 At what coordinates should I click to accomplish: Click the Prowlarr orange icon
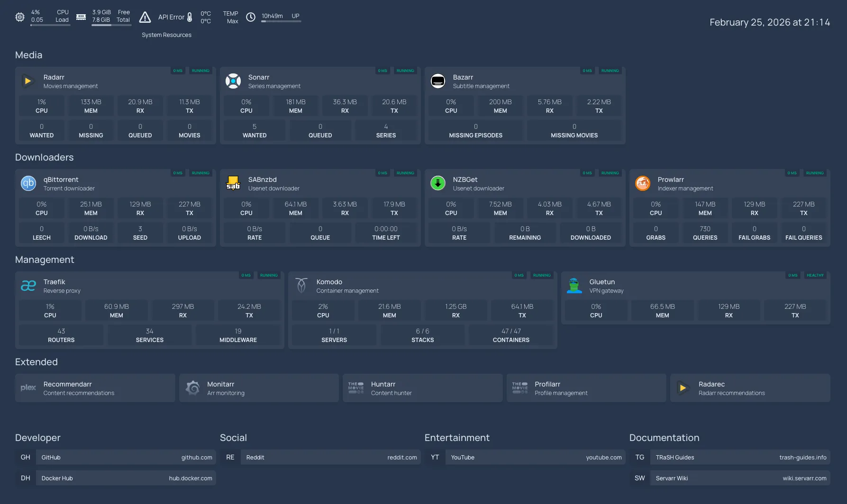point(642,183)
